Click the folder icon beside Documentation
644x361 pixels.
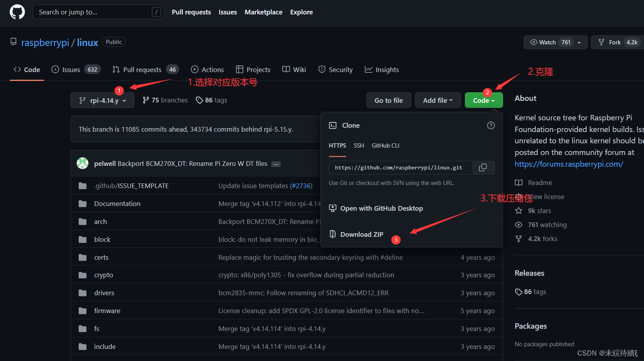click(x=83, y=204)
